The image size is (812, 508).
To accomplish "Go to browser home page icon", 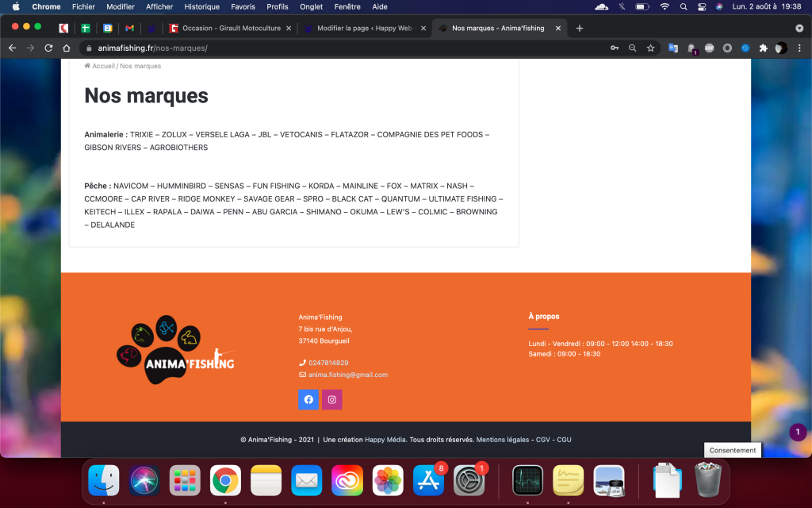I will pyautogui.click(x=67, y=48).
